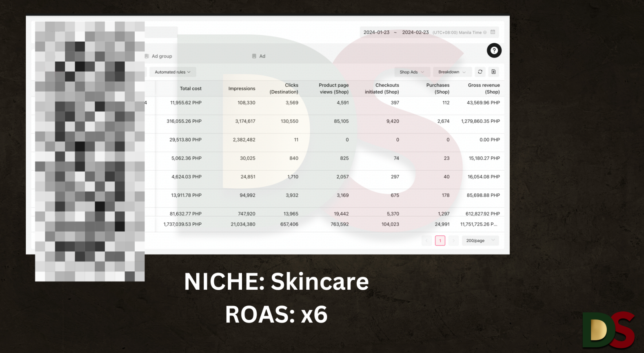Viewport: 644px width, 353px height.
Task: Sort by the Total cost column header
Action: (x=191, y=88)
